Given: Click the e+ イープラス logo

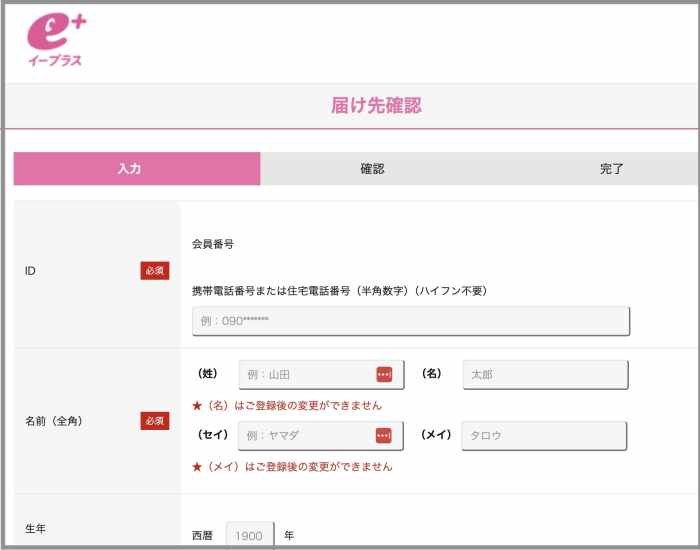Looking at the screenshot, I should [x=56, y=41].
